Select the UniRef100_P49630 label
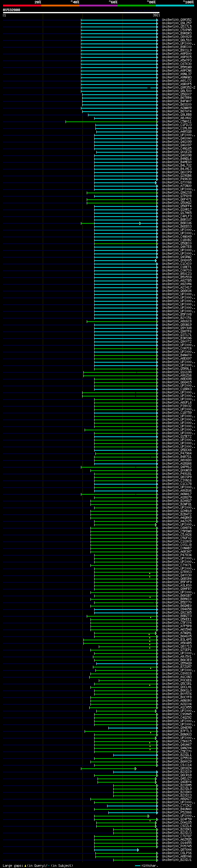197x868 pixels. coord(177,179)
